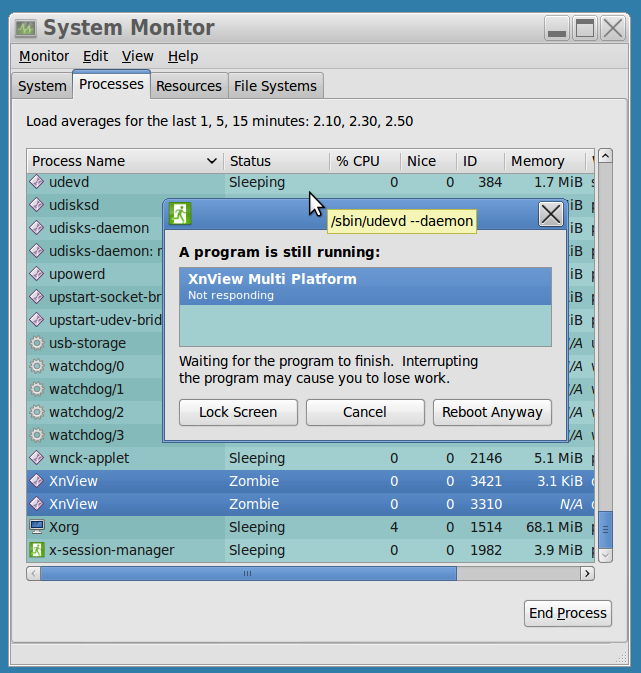Click the watchdog/0 gear icon
The image size is (641, 673).
[x=36, y=366]
